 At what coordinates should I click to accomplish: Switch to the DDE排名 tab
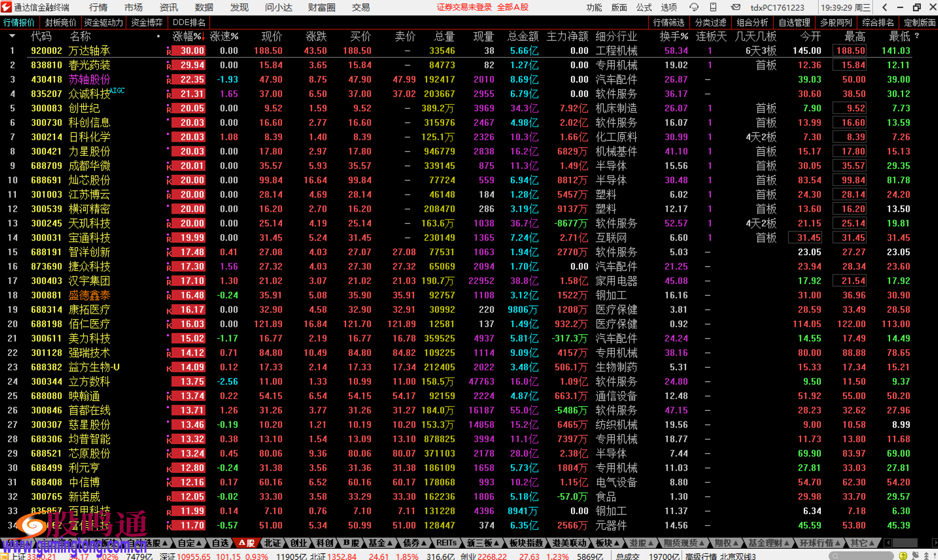coord(189,23)
